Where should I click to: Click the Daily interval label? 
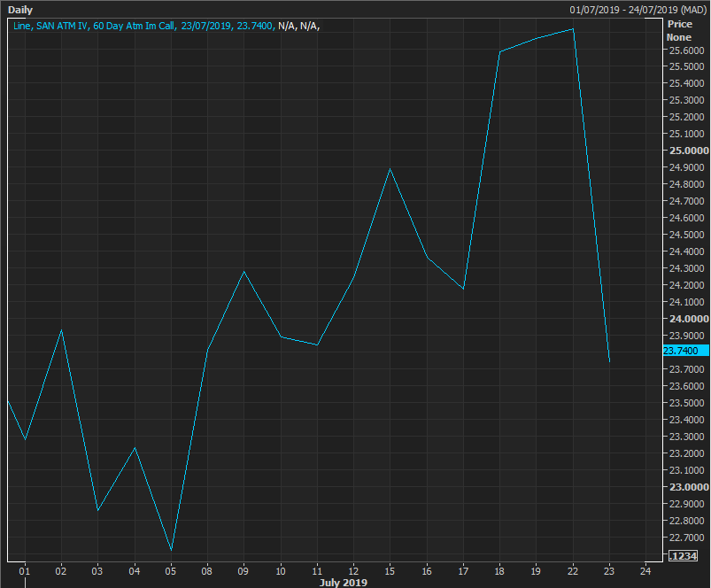20,10
